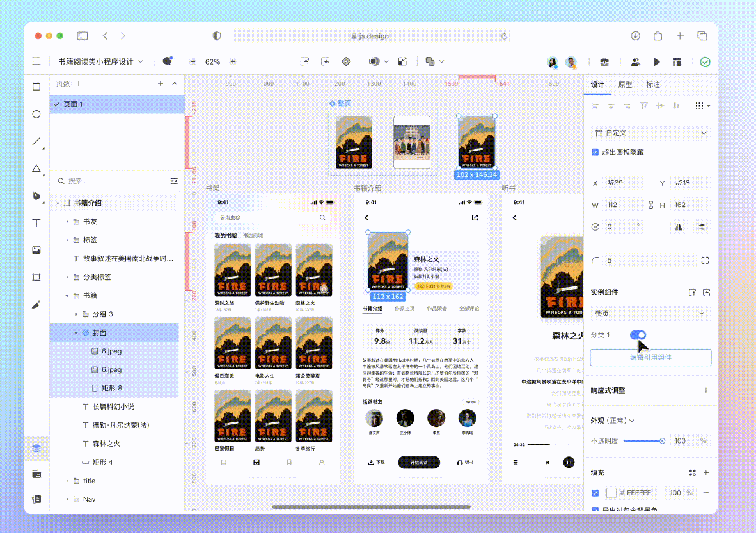Screen dimensions: 756x533
Task: Collapse the 封面 component layer
Action: (76, 332)
